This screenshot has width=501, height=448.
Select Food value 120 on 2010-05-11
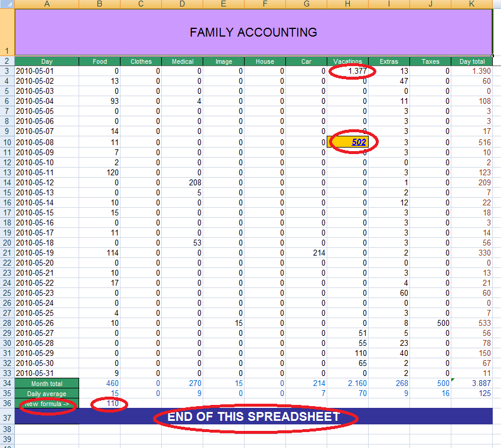(100, 173)
